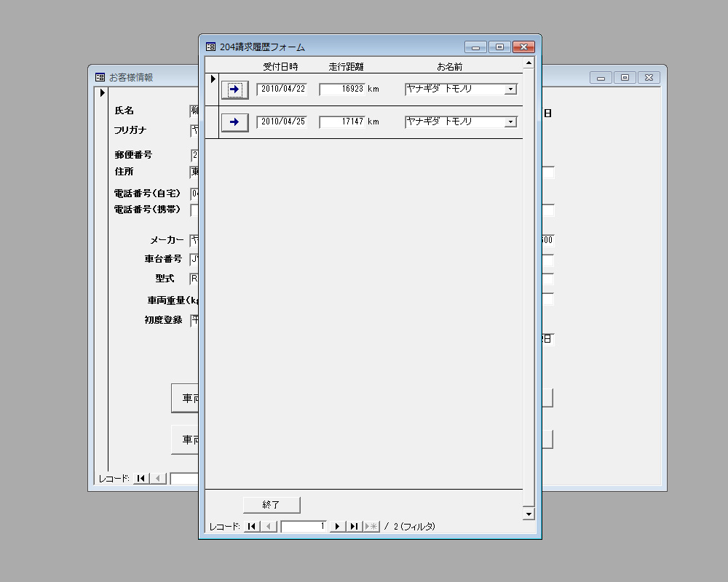The image size is (728, 582).
Task: Click the arrow button for 2010/04/25 record
Action: click(234, 122)
